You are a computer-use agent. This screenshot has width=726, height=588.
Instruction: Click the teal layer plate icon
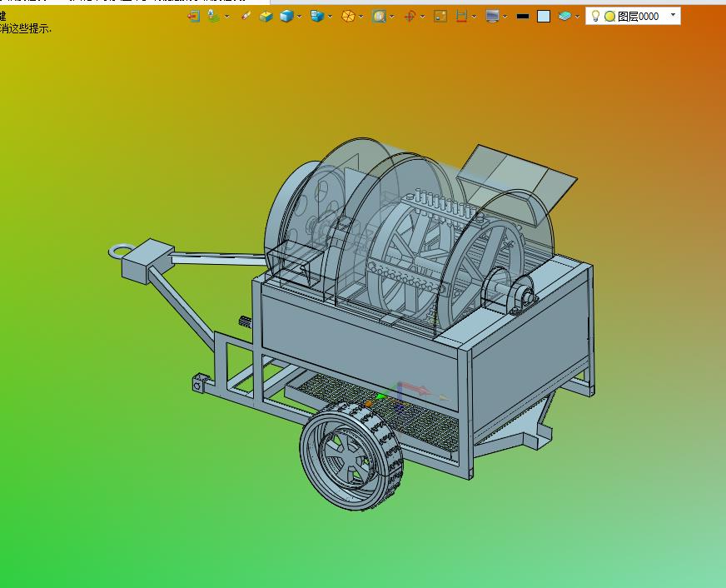tap(564, 16)
